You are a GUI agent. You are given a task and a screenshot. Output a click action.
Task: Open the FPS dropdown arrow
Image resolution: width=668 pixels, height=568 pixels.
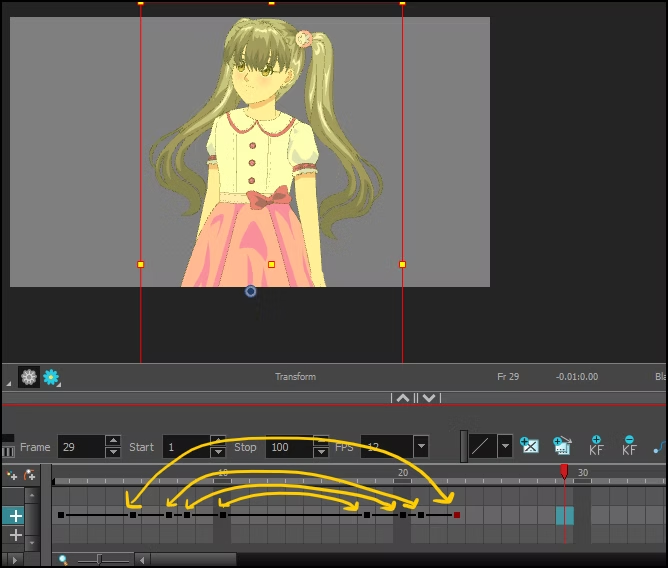(421, 446)
